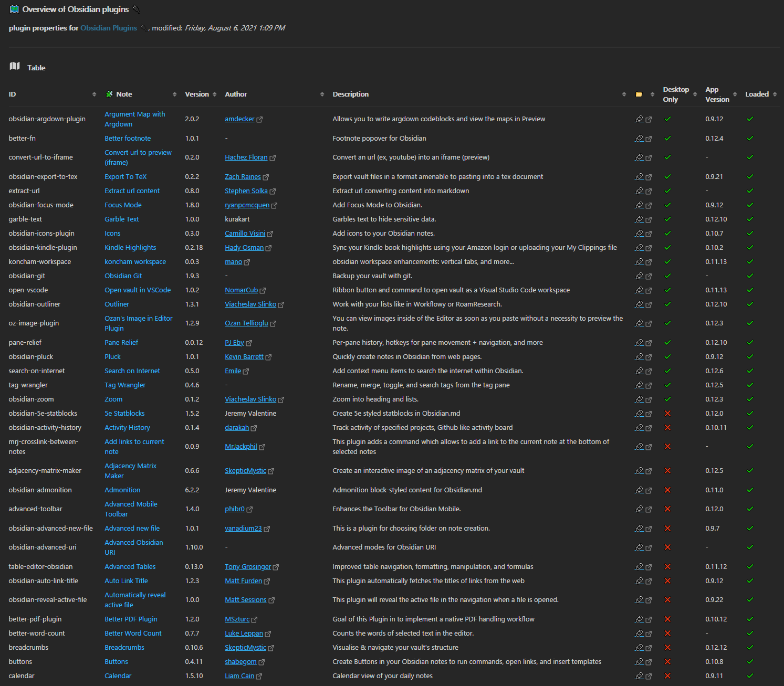
Task: Click external-link icon in folder column of extract-url row
Action: click(x=649, y=192)
